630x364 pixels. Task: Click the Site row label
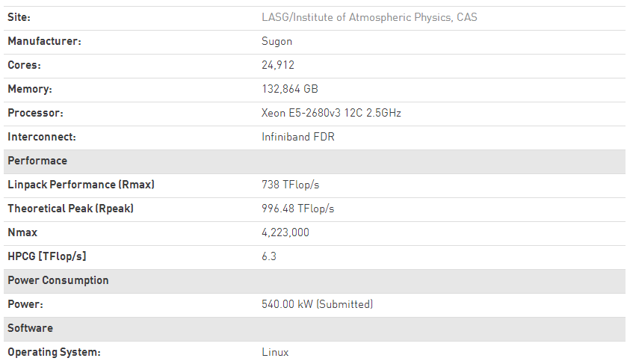tap(19, 17)
